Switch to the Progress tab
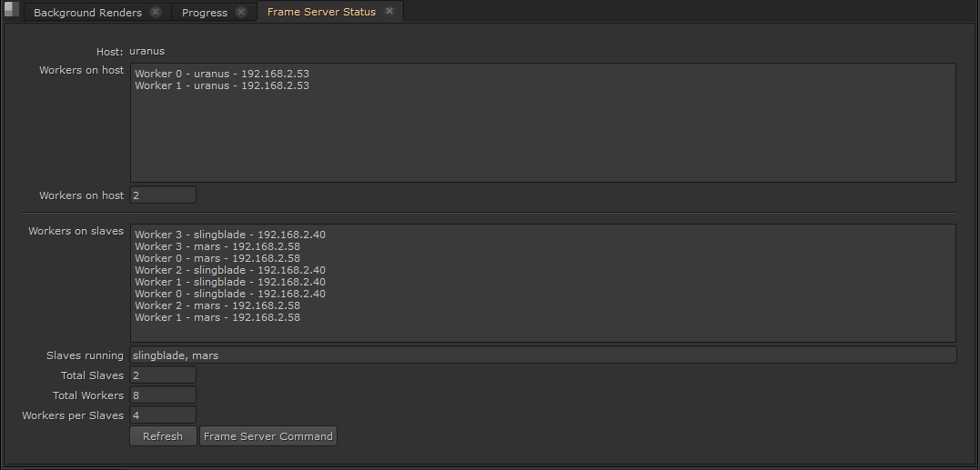 [204, 13]
